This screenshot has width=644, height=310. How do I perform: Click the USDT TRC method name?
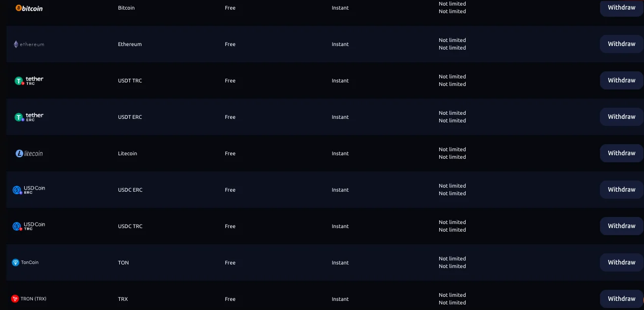[130, 80]
